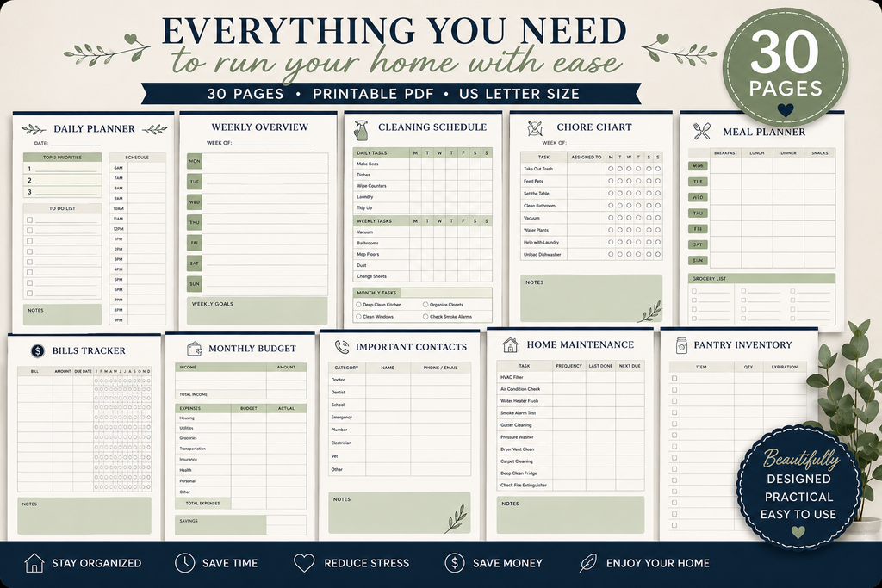
Task: Click the HVAC Filter maintenance task
Action: click(x=512, y=377)
